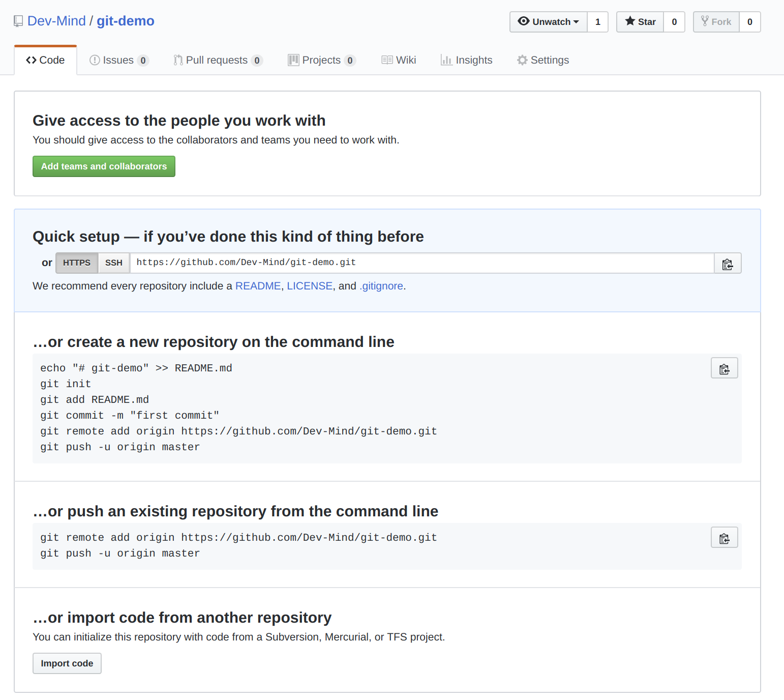The image size is (784, 700).
Task: Click the Code tab angle brackets icon
Action: click(31, 60)
